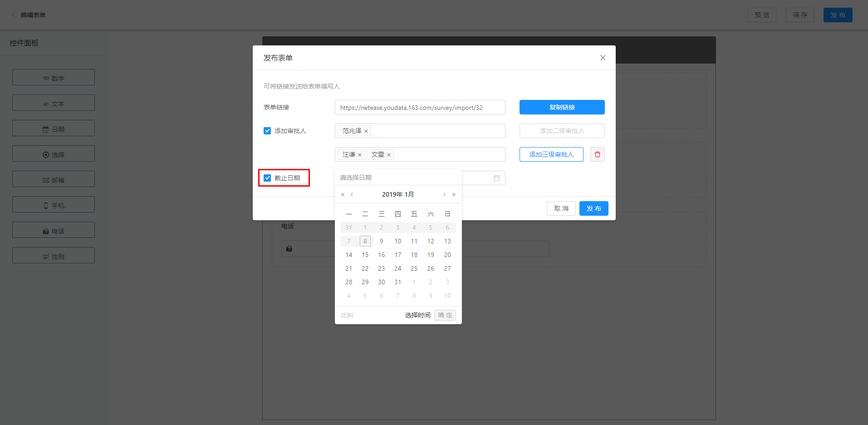Image resolution: width=868 pixels, height=425 pixels.
Task: Go to previous month in calendar
Action: [352, 194]
